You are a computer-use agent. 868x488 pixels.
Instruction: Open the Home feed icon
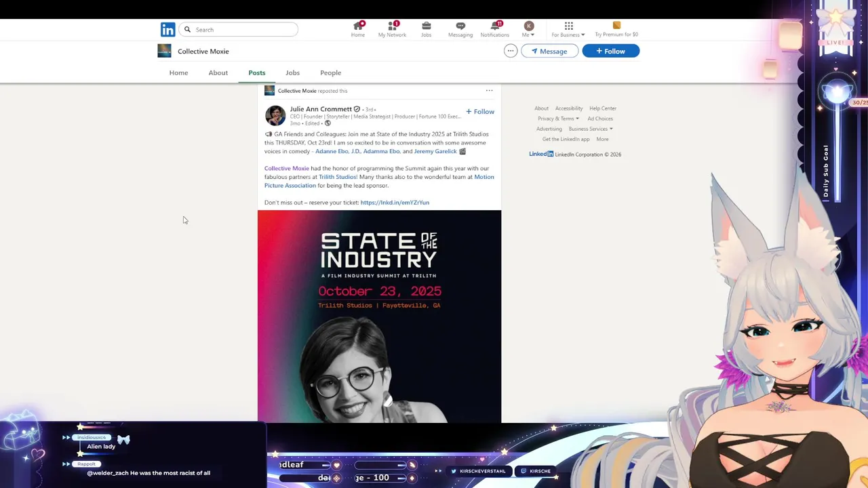[358, 29]
